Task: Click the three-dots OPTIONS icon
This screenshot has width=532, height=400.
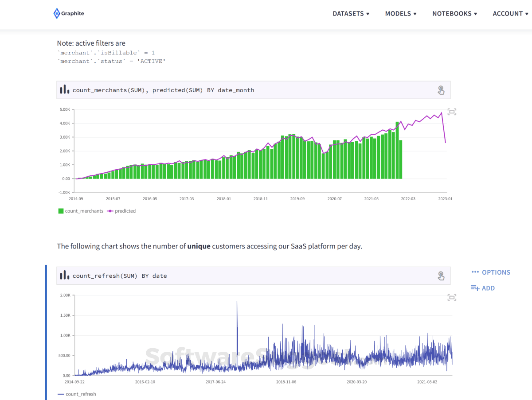Action: (475, 272)
